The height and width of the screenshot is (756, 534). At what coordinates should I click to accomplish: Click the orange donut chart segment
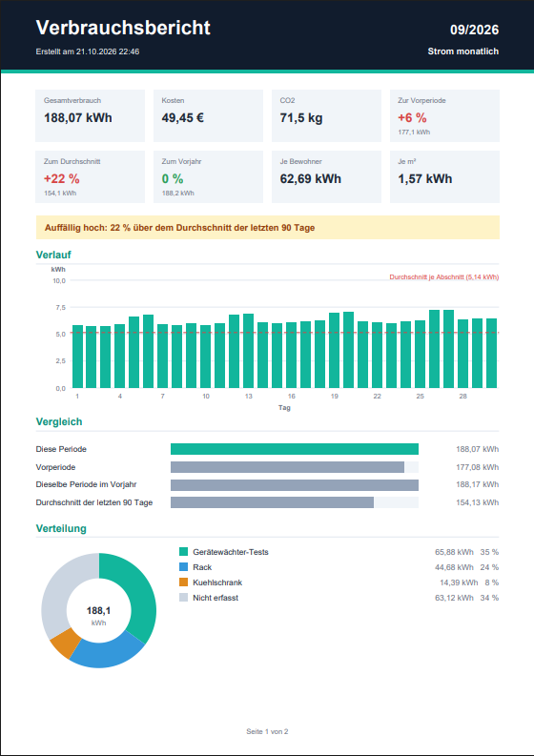coord(68,642)
